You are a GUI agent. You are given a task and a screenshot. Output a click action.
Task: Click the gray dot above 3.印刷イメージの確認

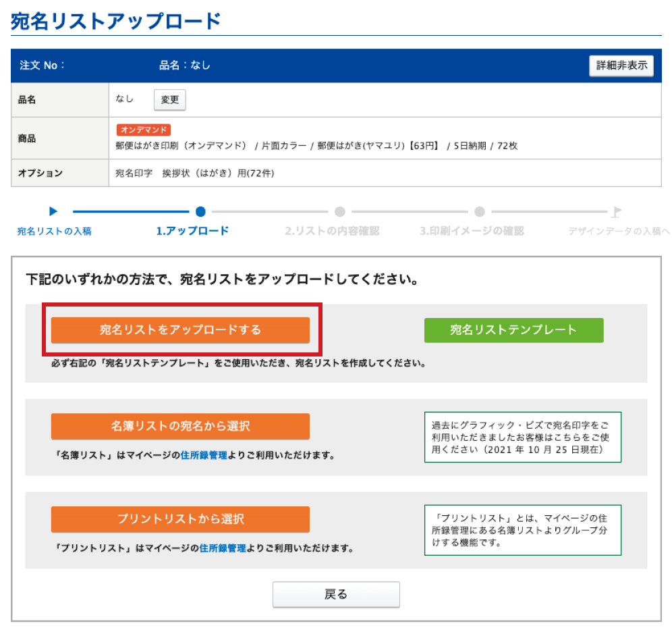pos(479,211)
